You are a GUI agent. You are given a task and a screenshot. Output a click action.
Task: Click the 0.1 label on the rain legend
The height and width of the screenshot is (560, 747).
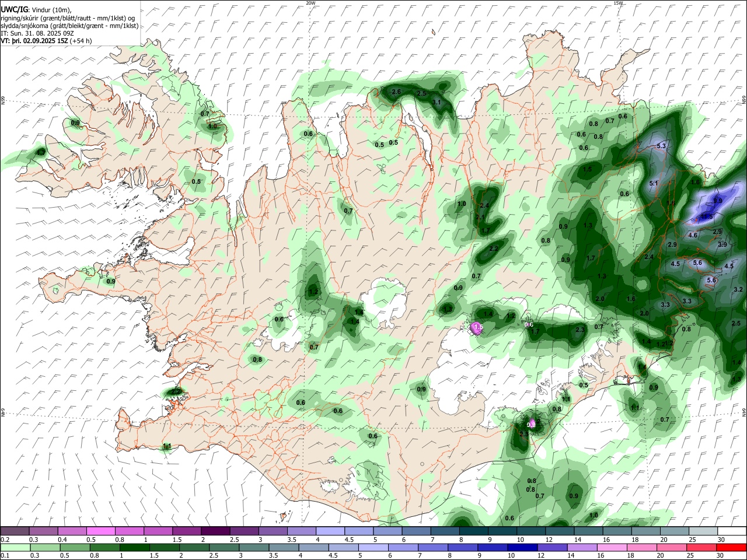pyautogui.click(x=5, y=555)
